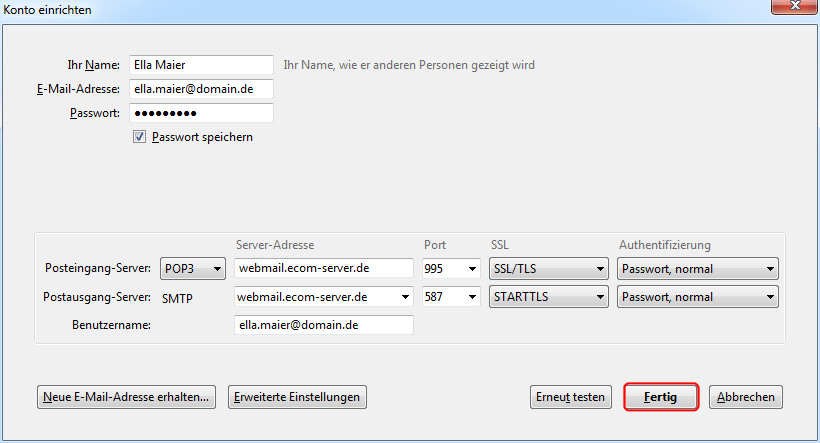820x443 pixels.
Task: Cancel setup via Abbrechen button
Action: 746,397
